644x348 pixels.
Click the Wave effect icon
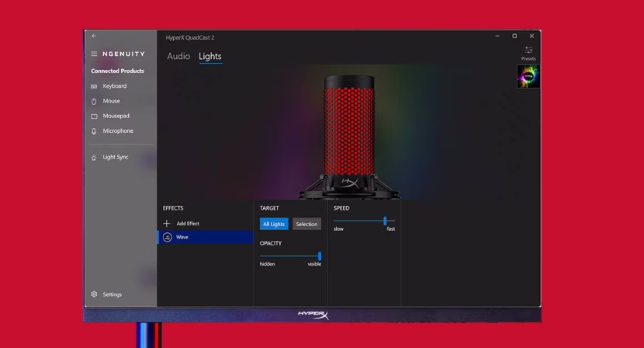point(167,238)
